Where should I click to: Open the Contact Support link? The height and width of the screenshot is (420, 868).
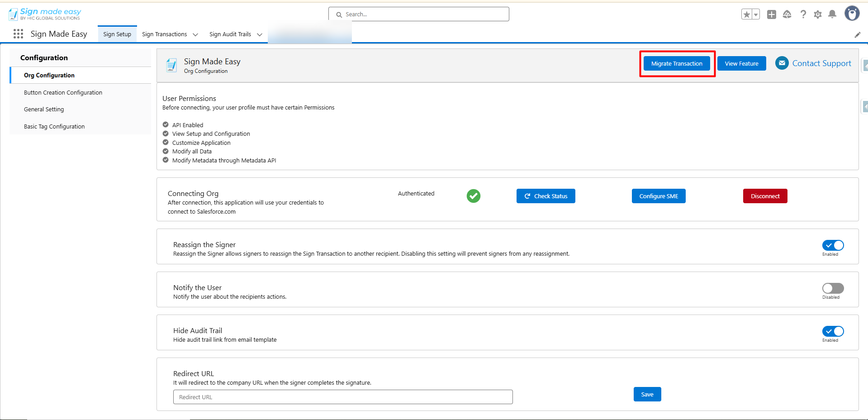tap(821, 63)
